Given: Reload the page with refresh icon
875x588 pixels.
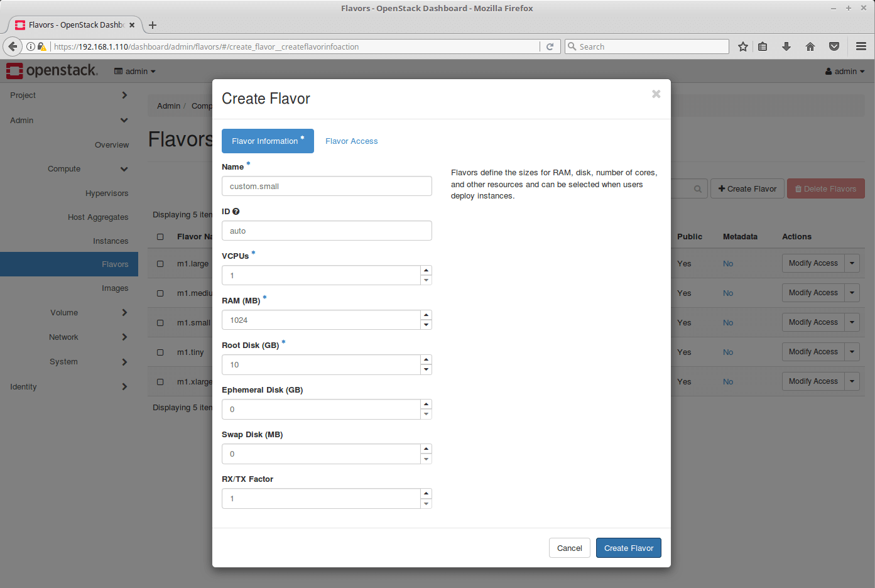Looking at the screenshot, I should [550, 46].
